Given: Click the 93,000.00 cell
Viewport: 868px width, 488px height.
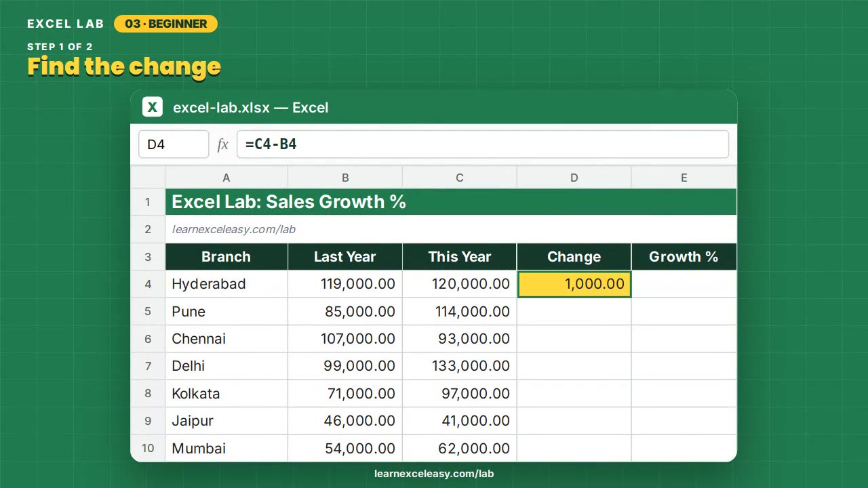Looking at the screenshot, I should (x=460, y=339).
